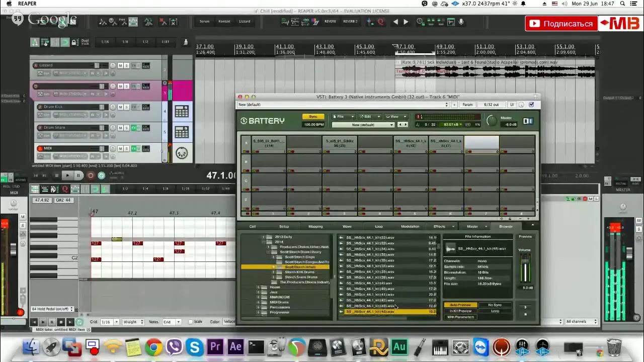Expand the Storch KICK Drums folder
The width and height of the screenshot is (644, 362).
274,272
